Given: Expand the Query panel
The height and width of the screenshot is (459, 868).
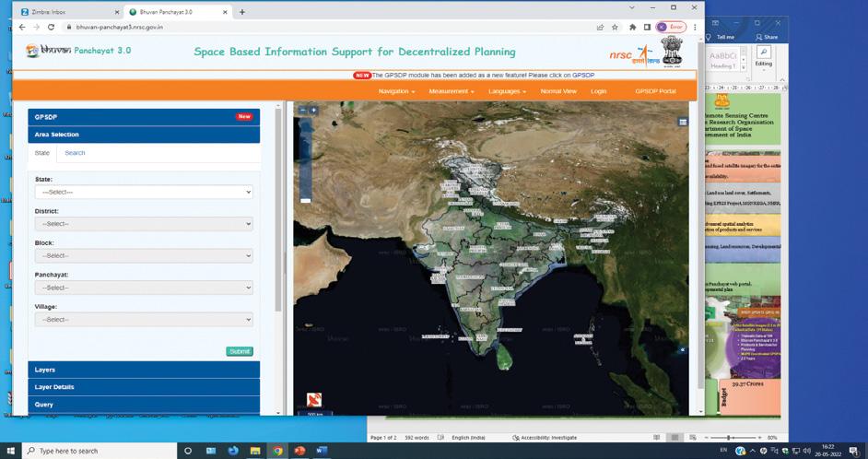Looking at the screenshot, I should tap(144, 405).
